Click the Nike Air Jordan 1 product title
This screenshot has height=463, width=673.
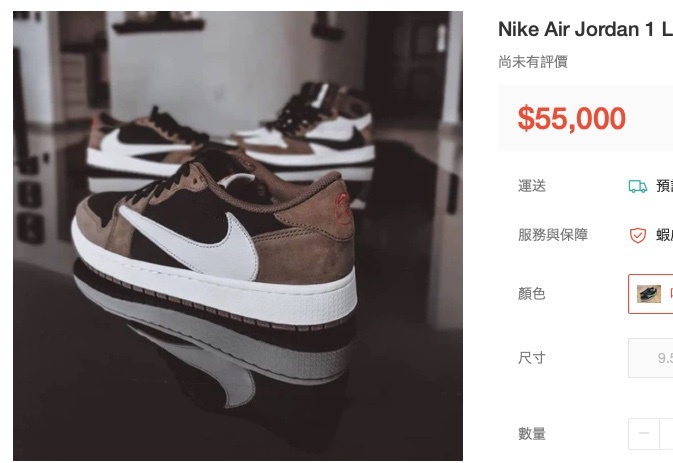[585, 30]
